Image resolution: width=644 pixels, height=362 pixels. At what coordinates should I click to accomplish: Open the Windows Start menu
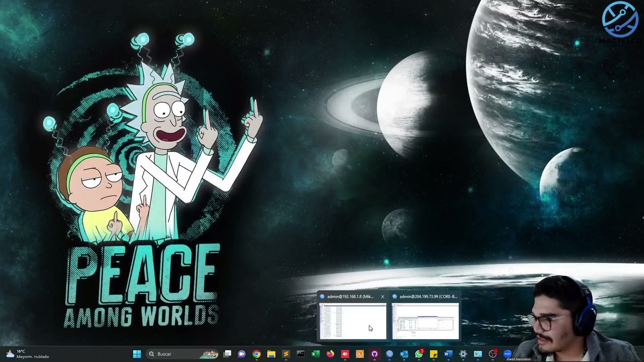(137, 354)
